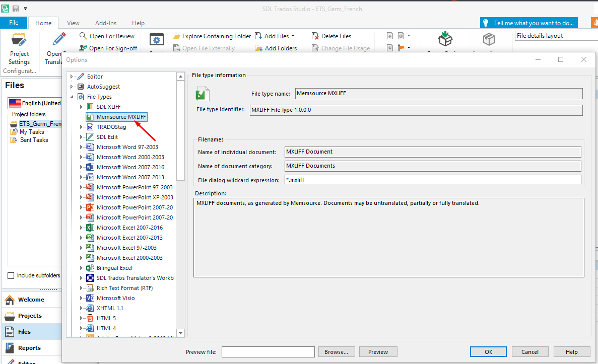Collapse the File Types node
The image size is (598, 364).
click(x=72, y=97)
